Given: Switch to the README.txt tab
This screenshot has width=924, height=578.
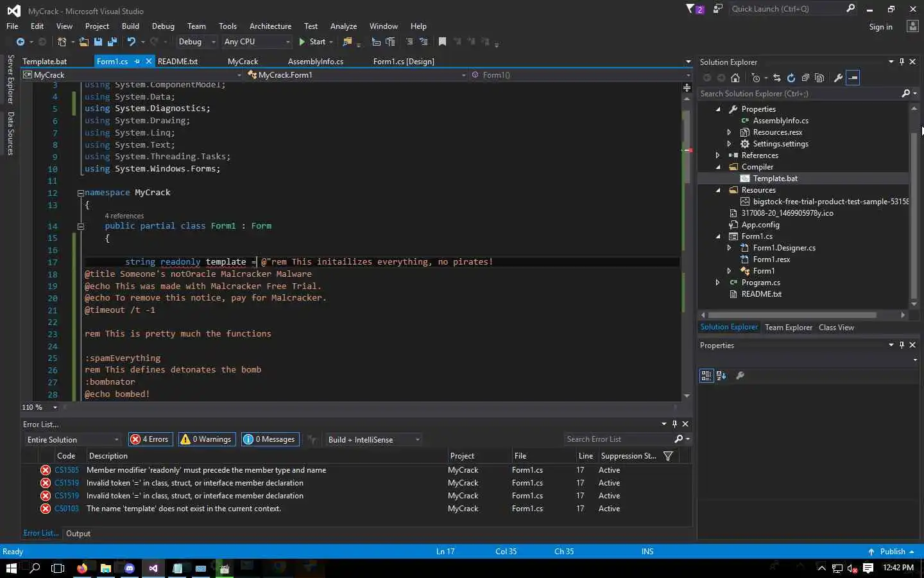Looking at the screenshot, I should tap(178, 62).
